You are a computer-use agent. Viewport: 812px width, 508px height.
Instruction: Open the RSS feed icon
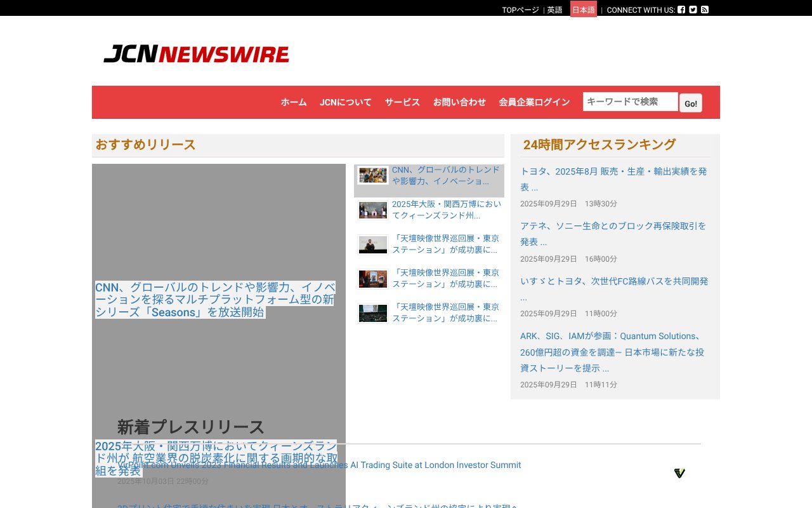point(705,10)
